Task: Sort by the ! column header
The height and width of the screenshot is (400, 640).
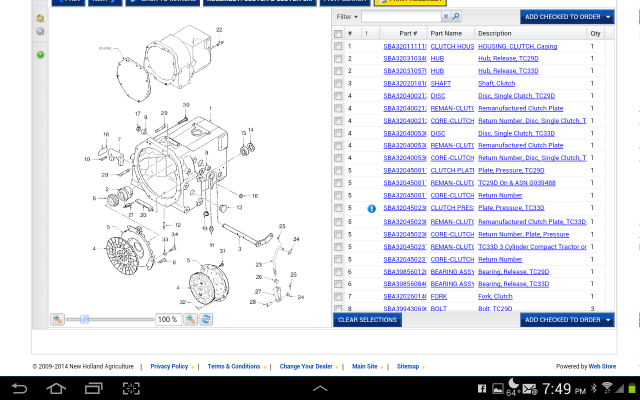Action: pos(369,33)
